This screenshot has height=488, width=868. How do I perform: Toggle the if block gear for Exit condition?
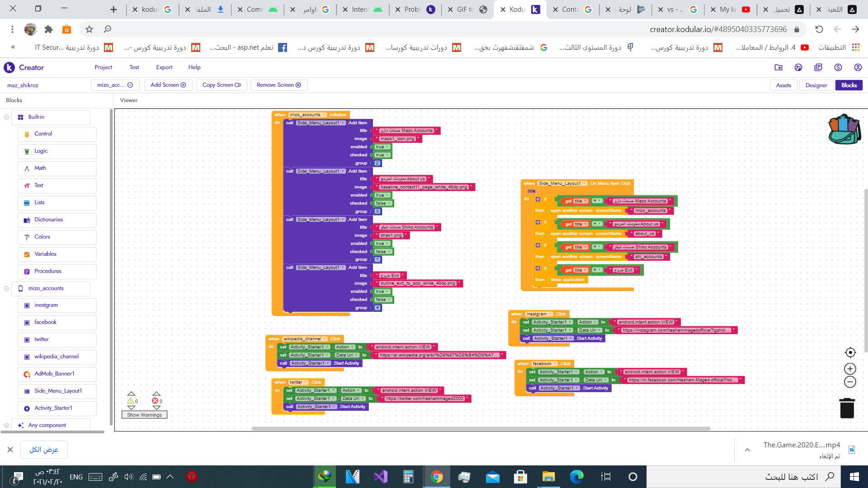coord(538,268)
